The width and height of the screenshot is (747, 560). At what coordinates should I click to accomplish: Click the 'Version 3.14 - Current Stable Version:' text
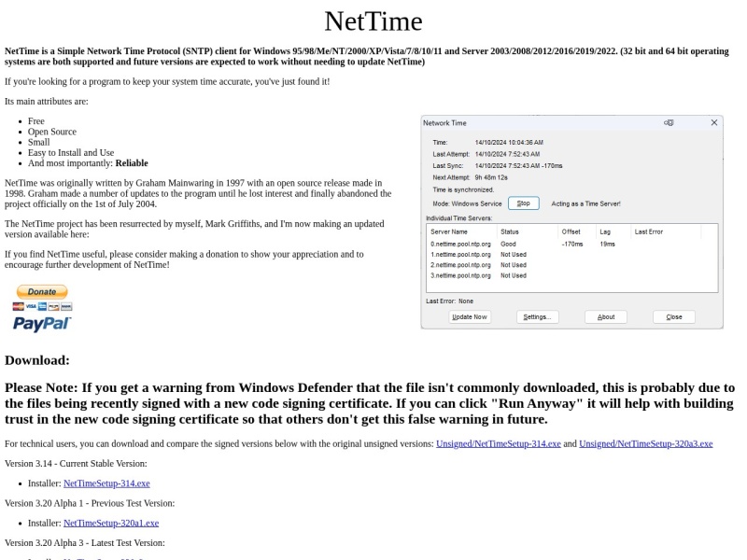(x=76, y=463)
